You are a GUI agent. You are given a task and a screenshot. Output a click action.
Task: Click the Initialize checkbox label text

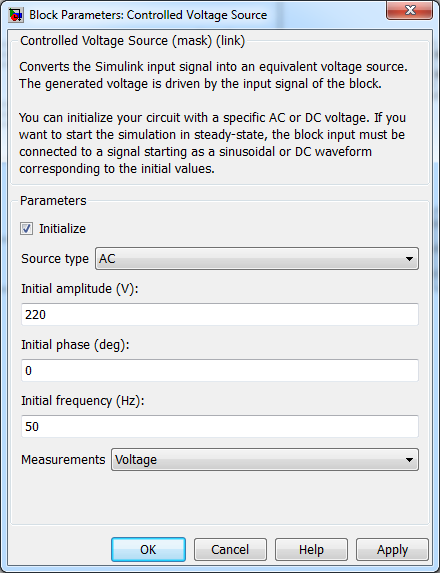pos(62,229)
